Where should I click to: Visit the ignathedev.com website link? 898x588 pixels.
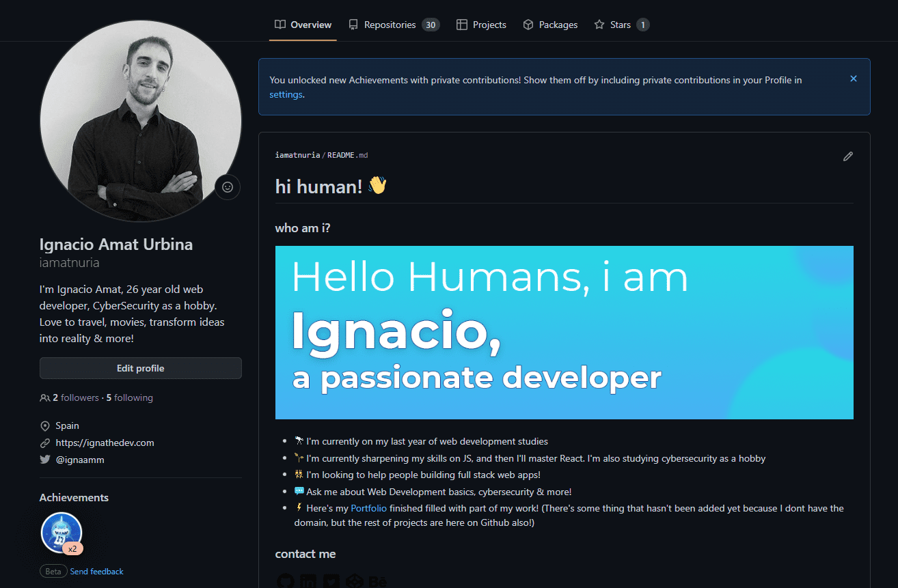click(x=105, y=443)
